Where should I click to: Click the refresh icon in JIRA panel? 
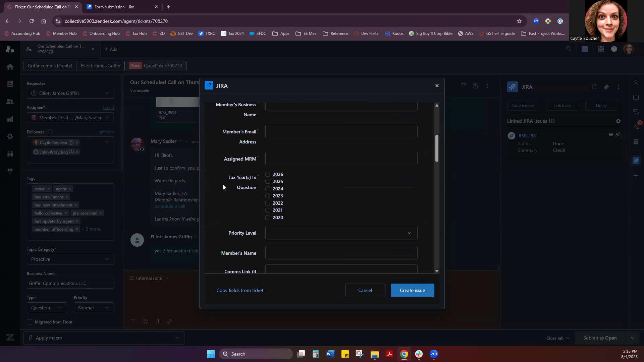click(594, 87)
